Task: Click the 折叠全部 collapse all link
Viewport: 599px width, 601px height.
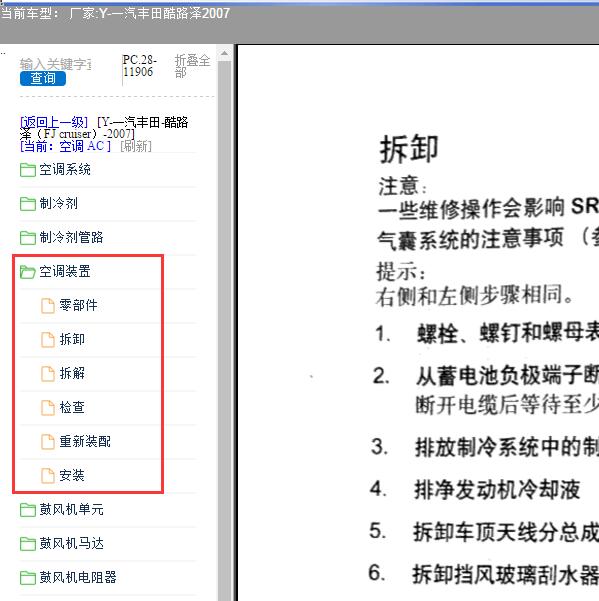Action: [x=192, y=66]
